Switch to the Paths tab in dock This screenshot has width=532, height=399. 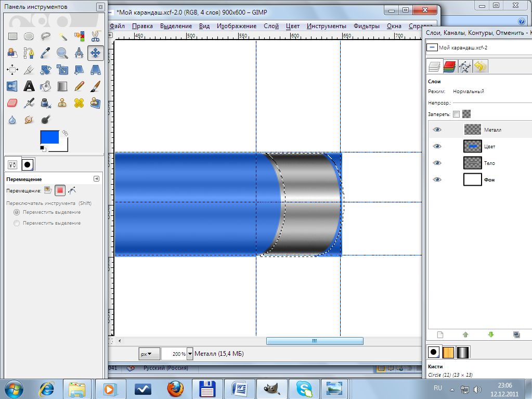465,67
